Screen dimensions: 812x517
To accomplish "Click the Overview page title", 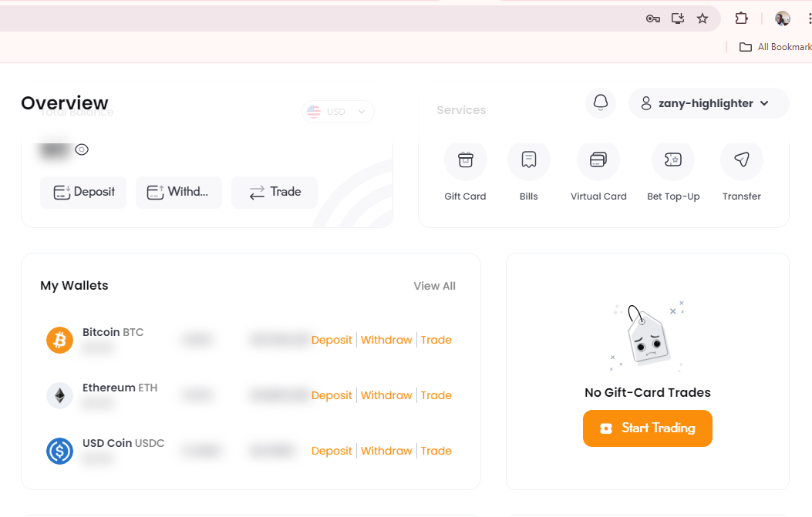I will (x=65, y=103).
